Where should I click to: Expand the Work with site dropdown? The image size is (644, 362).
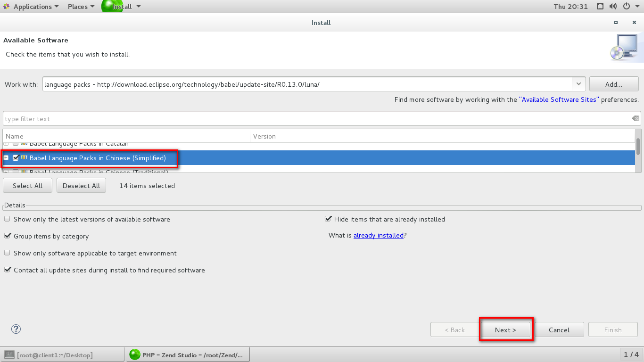[579, 84]
